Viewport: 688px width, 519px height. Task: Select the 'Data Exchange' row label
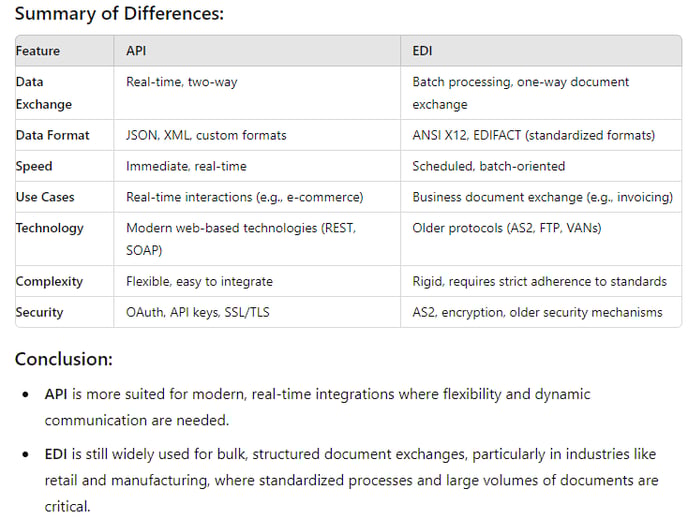[x=44, y=93]
